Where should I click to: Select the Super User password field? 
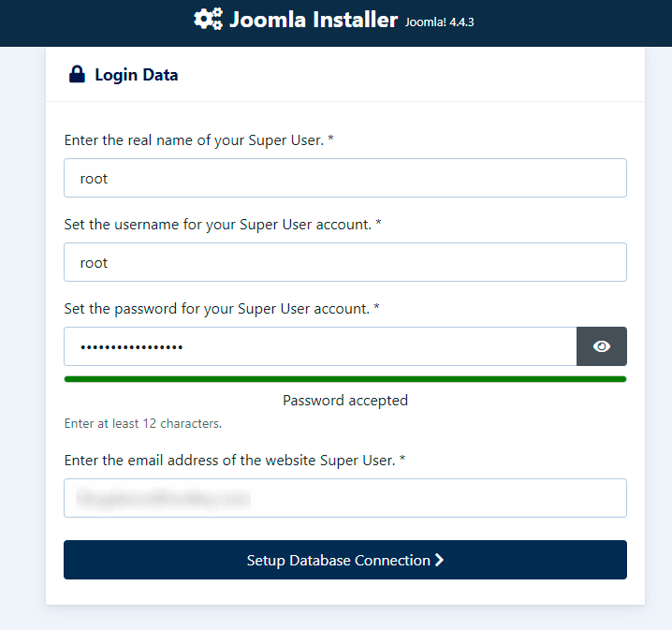319,346
